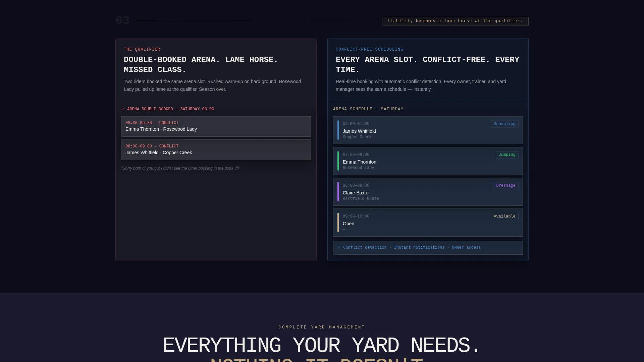
Task: Open the 06:00–07:00 James Whitfield schedule card
Action: click(x=428, y=130)
